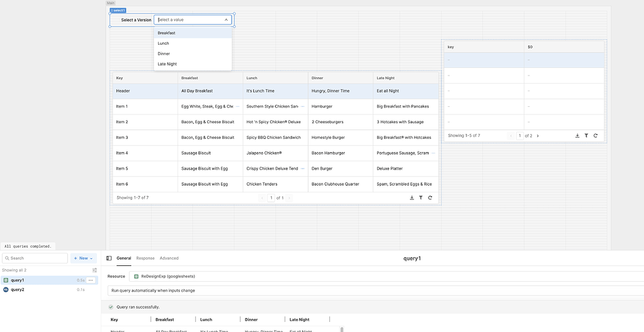Click the Hungry, Dinner Time cell
The height and width of the screenshot is (332, 644).
(341, 91)
